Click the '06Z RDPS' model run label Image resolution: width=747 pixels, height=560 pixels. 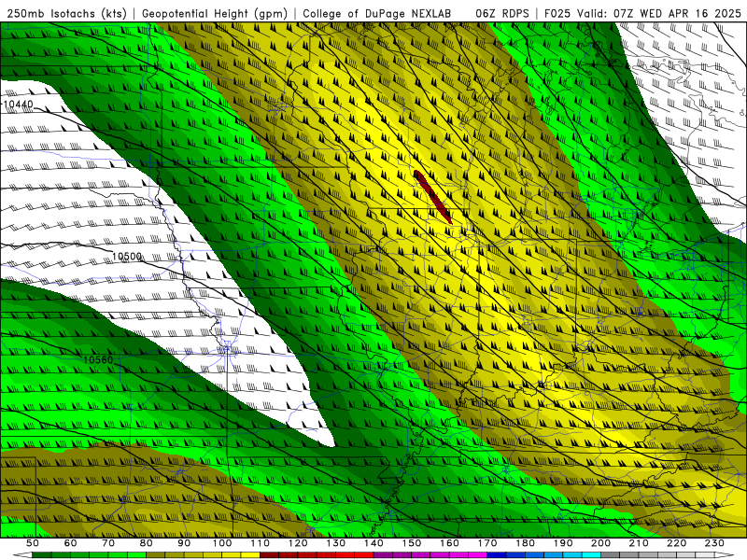502,13
